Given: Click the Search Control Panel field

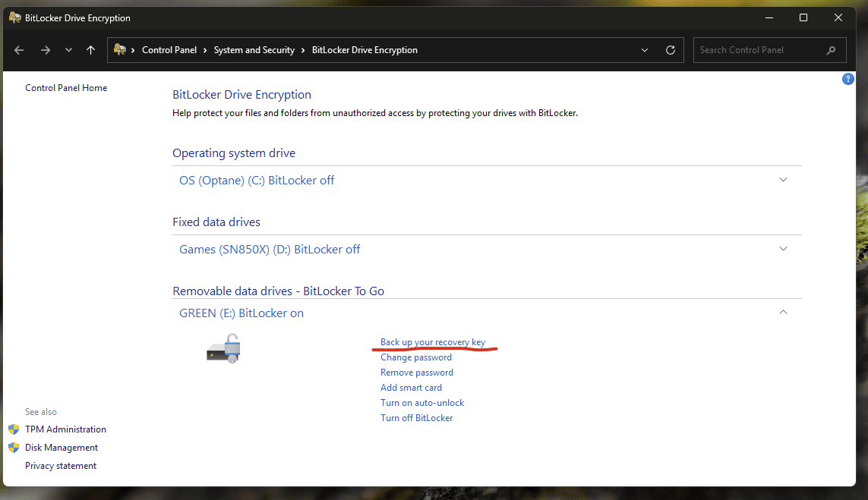Looking at the screenshot, I should (x=769, y=50).
